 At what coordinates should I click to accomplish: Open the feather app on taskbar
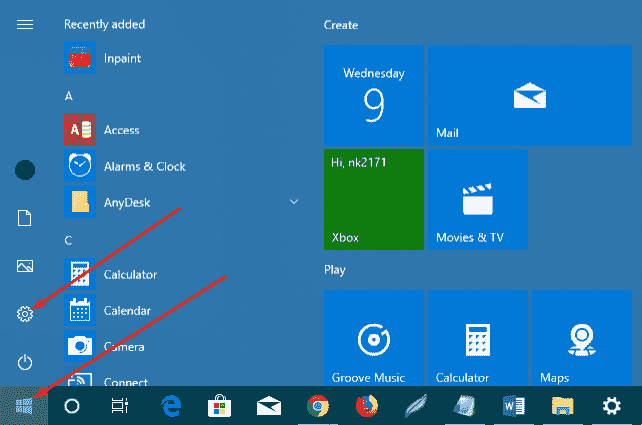click(416, 406)
